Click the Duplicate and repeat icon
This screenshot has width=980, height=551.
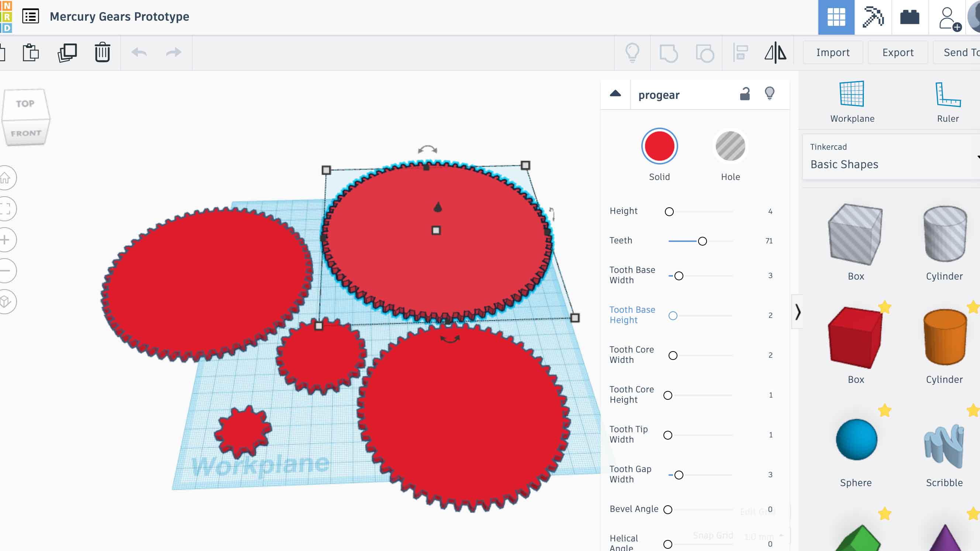67,52
